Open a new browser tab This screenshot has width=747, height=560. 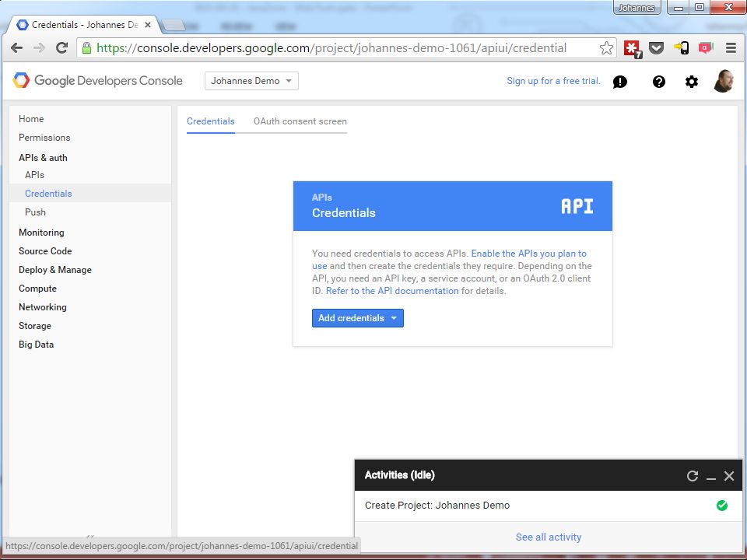[x=174, y=25]
